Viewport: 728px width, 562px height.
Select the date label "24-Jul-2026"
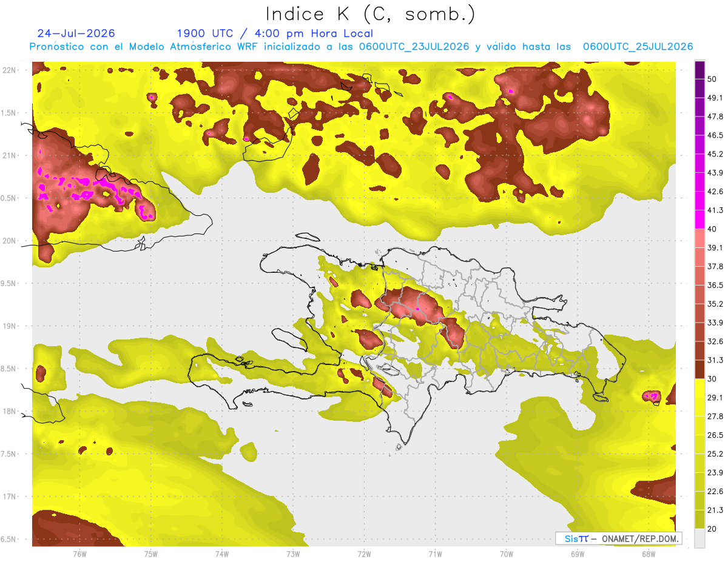pyautogui.click(x=76, y=33)
